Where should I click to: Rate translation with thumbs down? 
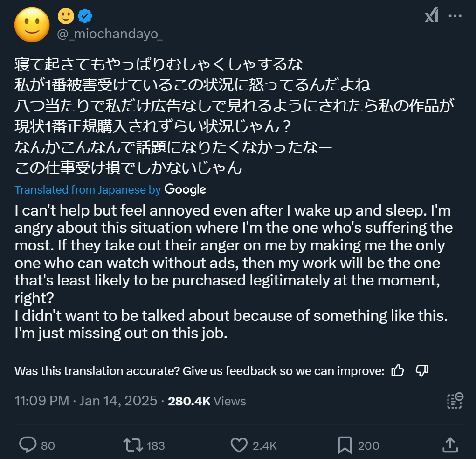tap(421, 371)
